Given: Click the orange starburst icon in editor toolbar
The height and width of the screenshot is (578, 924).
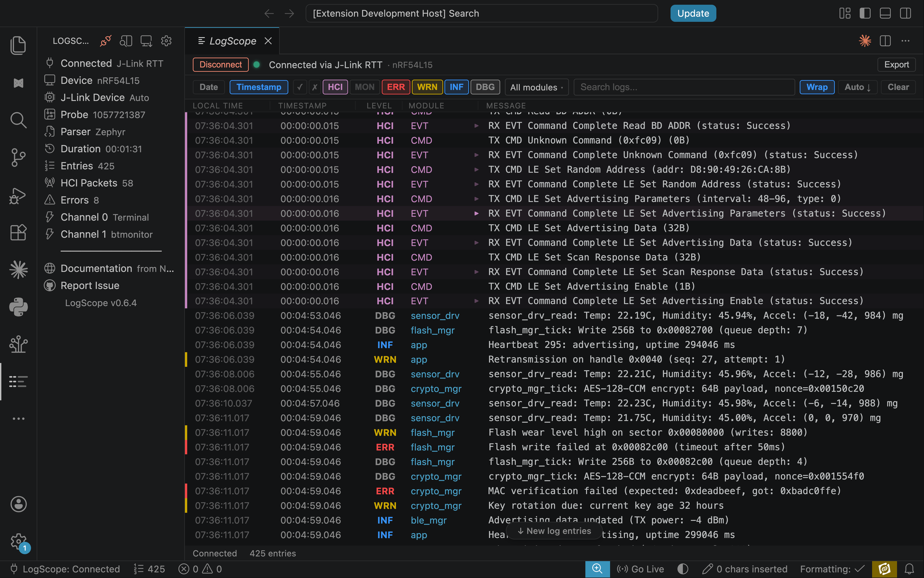Looking at the screenshot, I should [865, 41].
